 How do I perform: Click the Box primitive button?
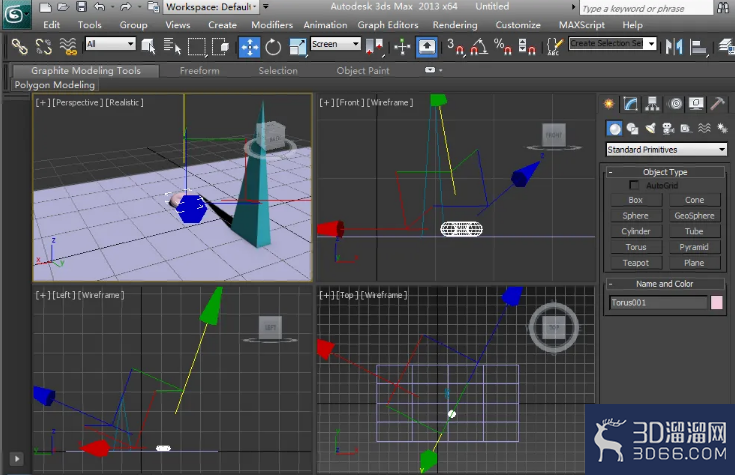click(x=636, y=200)
